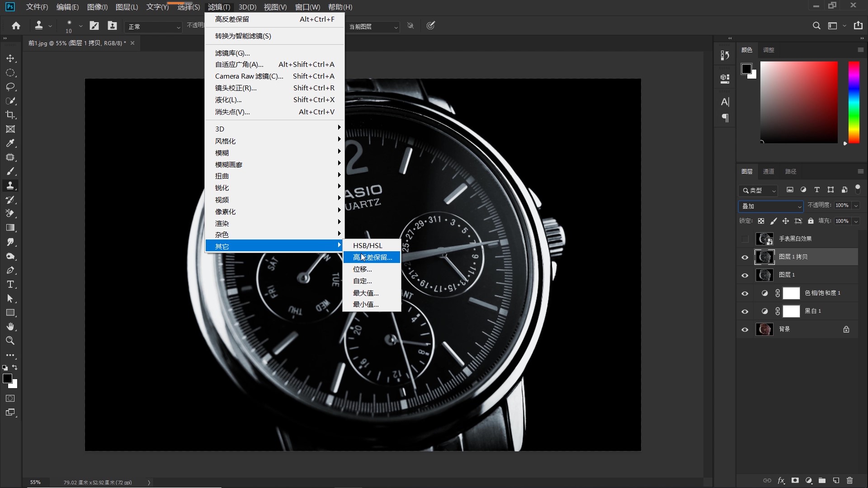Click 转换为智能滤镜 menu entry
This screenshot has height=488, width=868.
click(x=243, y=36)
